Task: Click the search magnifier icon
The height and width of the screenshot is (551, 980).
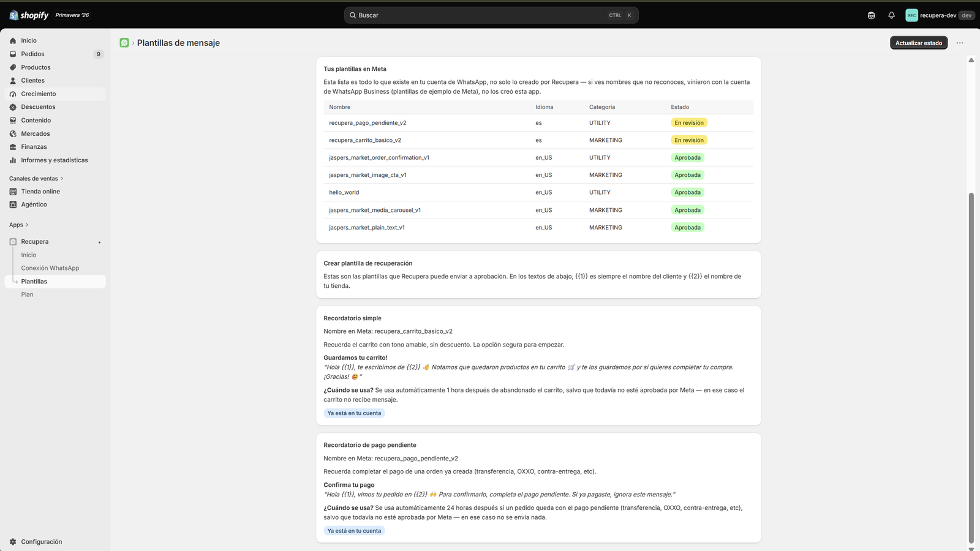Action: (353, 15)
